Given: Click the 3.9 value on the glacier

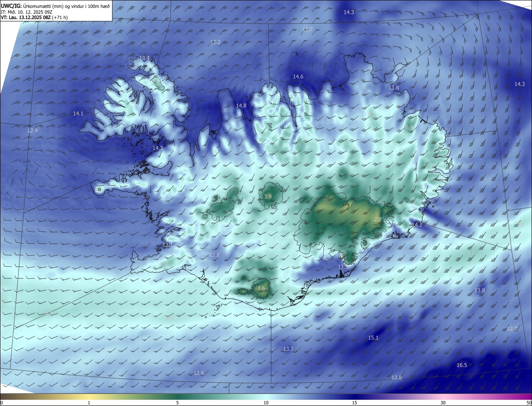Looking at the screenshot, I should [x=268, y=196].
